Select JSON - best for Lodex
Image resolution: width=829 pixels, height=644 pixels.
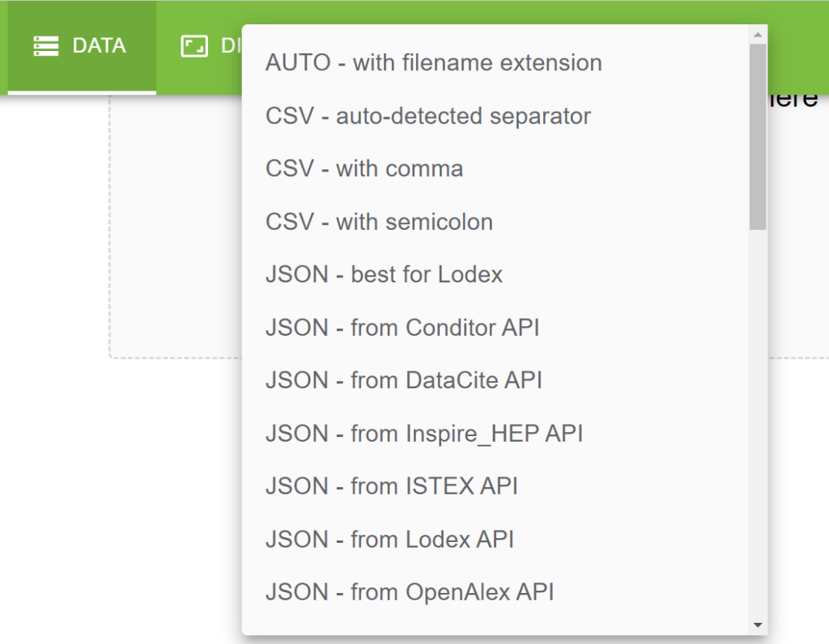tap(495, 274)
